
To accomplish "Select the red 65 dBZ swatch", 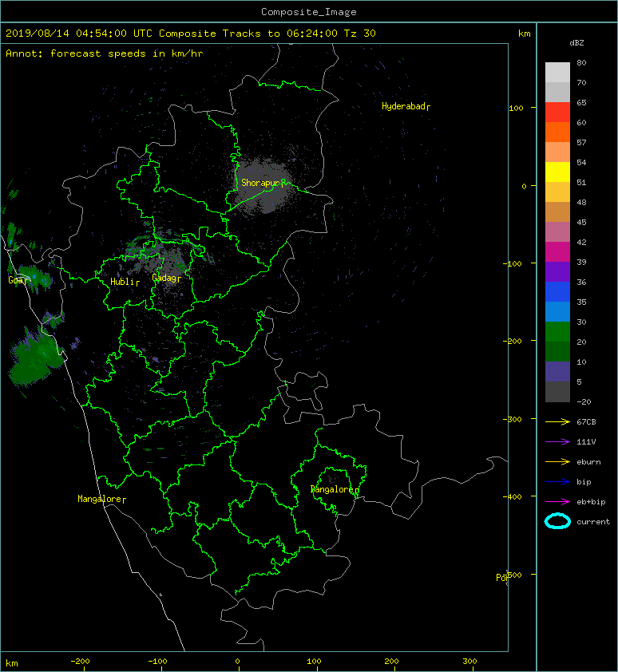I will pyautogui.click(x=557, y=113).
